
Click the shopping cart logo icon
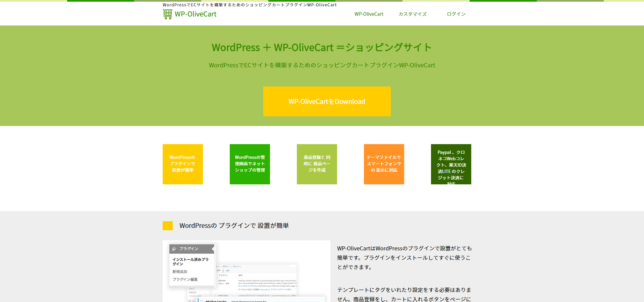click(167, 14)
